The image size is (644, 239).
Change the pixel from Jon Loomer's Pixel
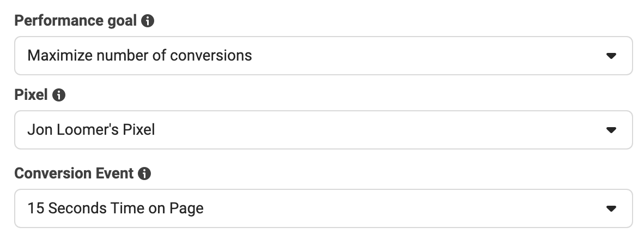tap(324, 130)
